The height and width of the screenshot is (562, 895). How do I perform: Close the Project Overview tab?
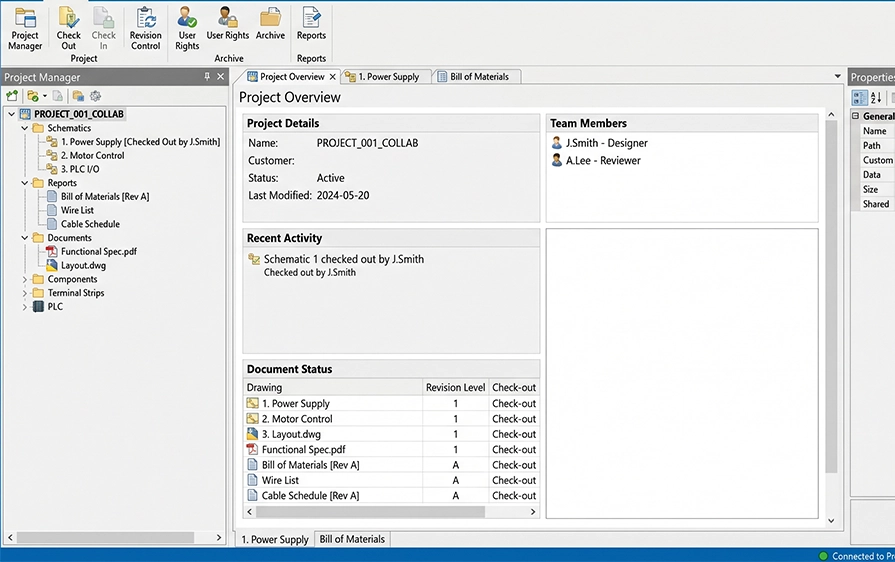(x=333, y=76)
